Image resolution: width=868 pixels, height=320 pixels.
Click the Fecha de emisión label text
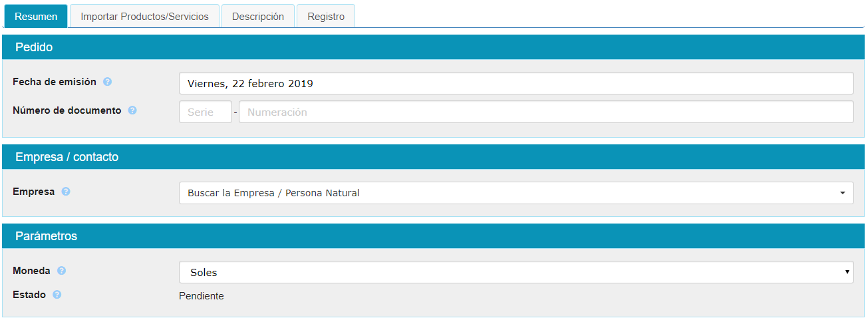[x=55, y=82]
